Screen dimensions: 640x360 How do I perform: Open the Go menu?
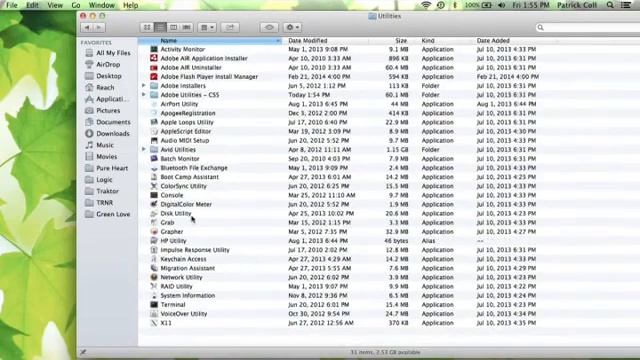click(x=76, y=5)
